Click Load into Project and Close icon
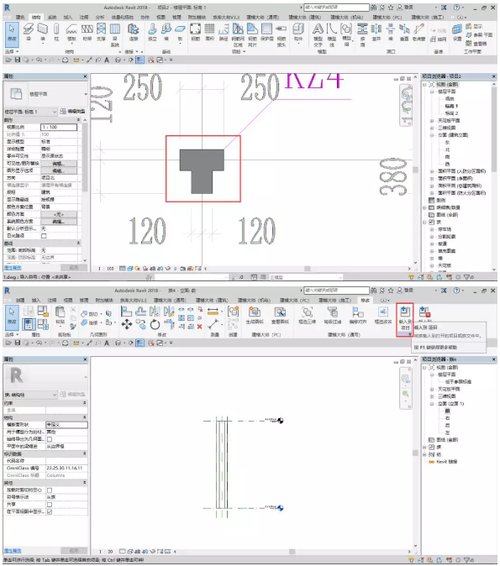The image size is (500, 566). [x=425, y=313]
